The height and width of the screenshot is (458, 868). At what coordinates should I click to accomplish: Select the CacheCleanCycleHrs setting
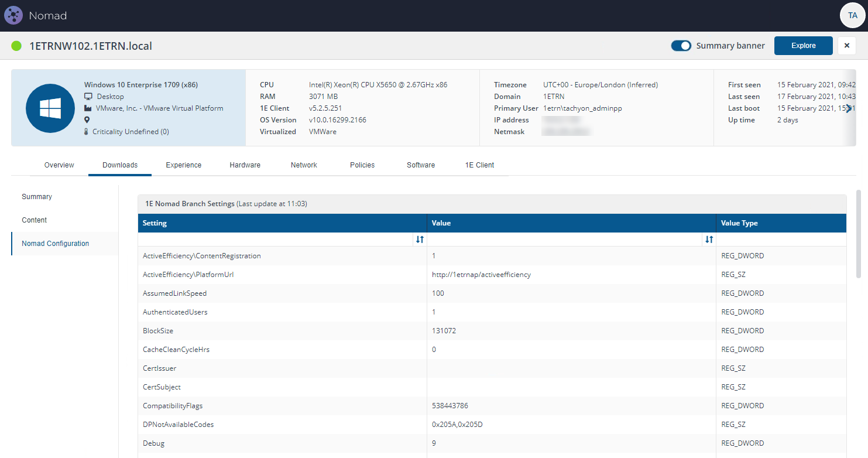point(176,350)
